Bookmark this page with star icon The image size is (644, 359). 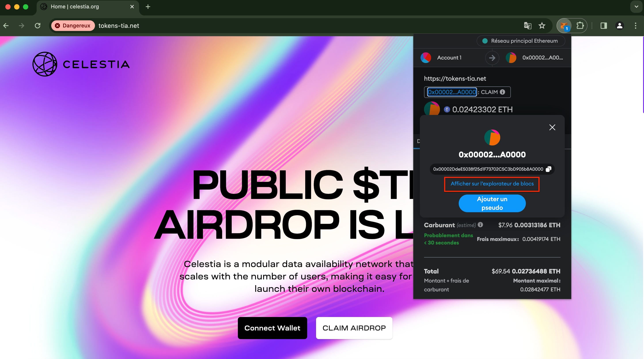click(x=542, y=25)
